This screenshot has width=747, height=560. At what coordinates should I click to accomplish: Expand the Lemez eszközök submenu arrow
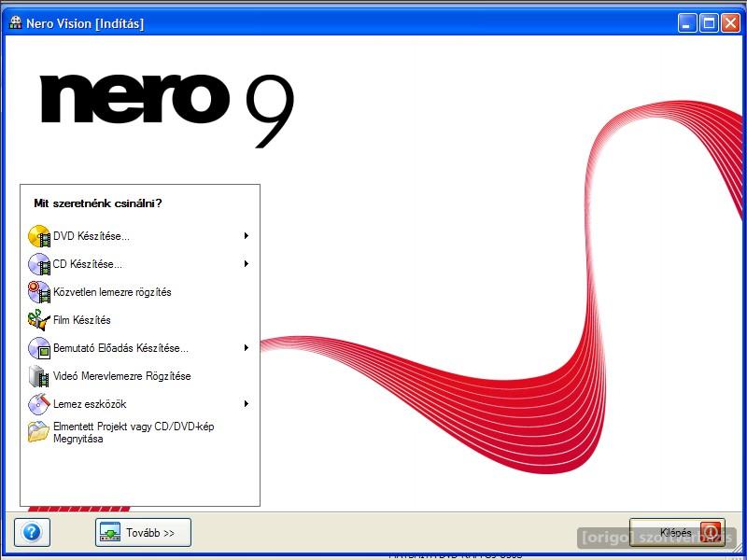247,404
